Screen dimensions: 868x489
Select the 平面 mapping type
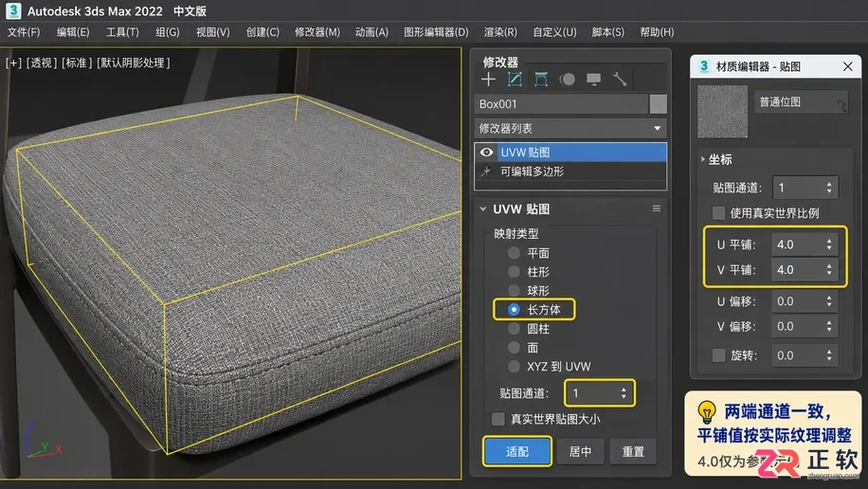pos(514,253)
